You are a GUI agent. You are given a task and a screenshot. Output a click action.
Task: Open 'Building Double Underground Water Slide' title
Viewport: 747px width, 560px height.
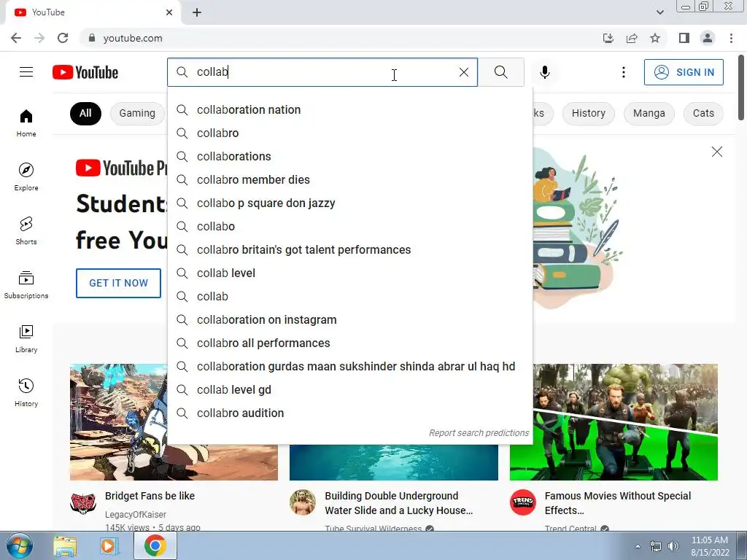(399, 503)
